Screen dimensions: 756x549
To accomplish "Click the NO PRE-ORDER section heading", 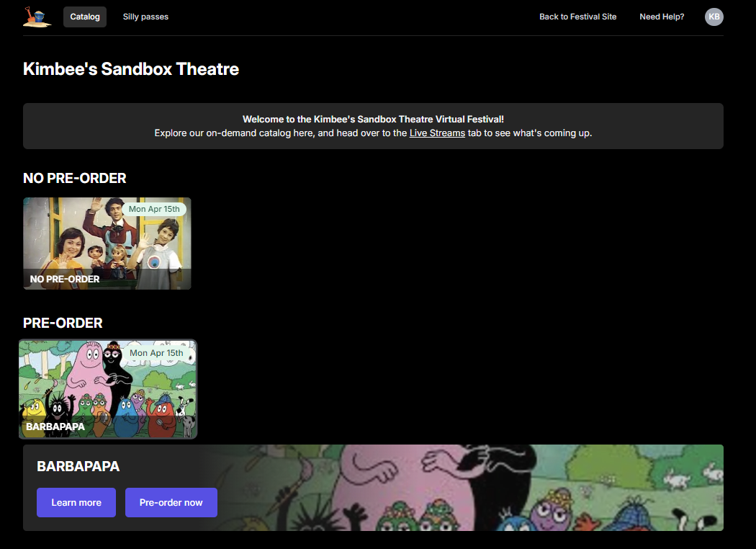I will tap(75, 178).
